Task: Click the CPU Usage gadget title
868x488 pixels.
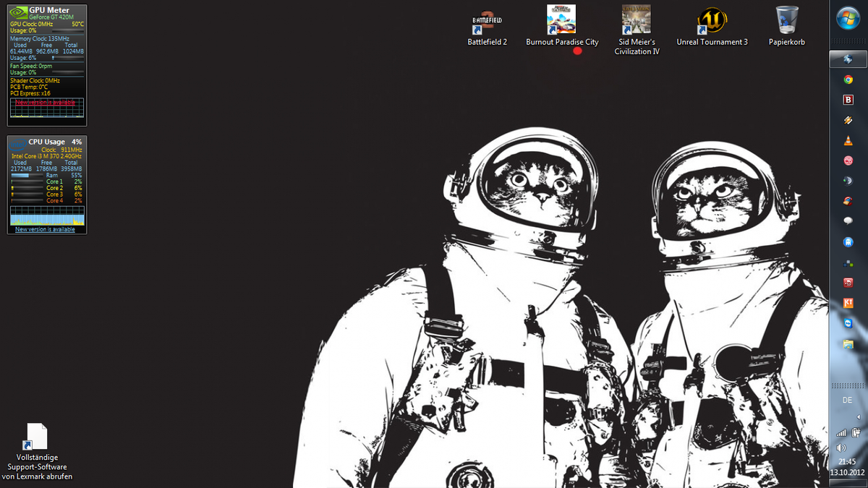Action: 47,142
